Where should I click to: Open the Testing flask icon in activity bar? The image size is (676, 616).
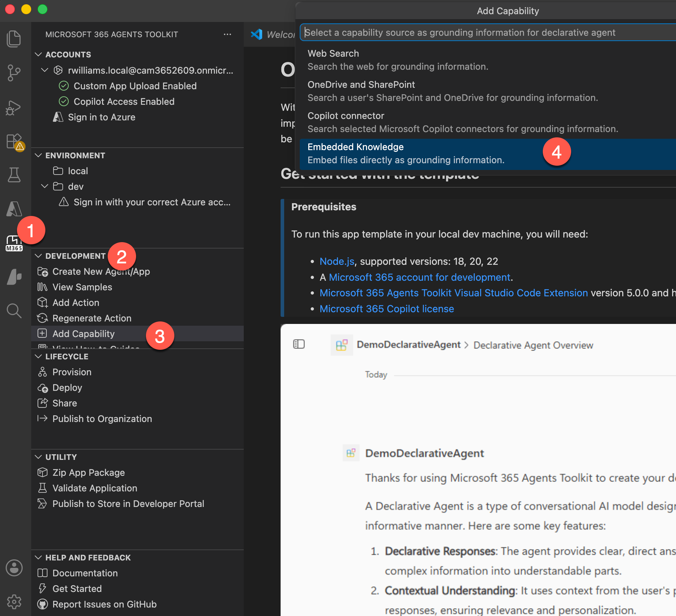(x=14, y=175)
